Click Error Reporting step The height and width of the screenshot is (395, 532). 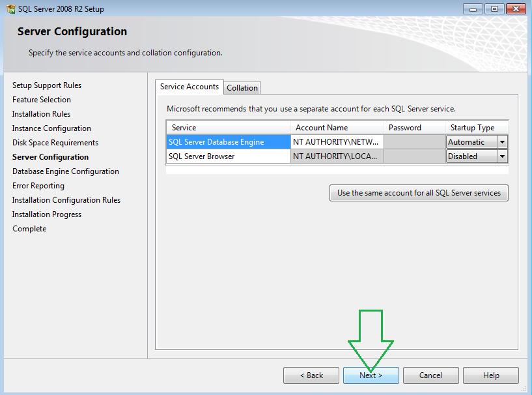tap(38, 186)
